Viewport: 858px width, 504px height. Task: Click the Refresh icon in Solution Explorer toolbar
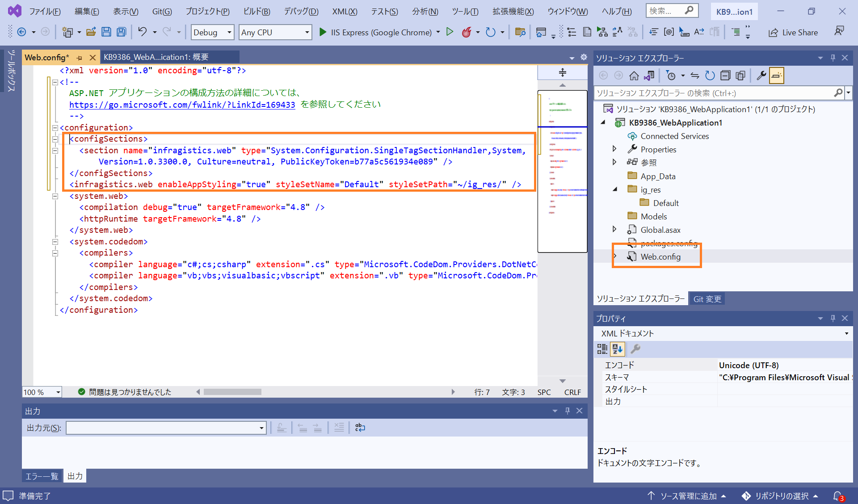point(710,75)
